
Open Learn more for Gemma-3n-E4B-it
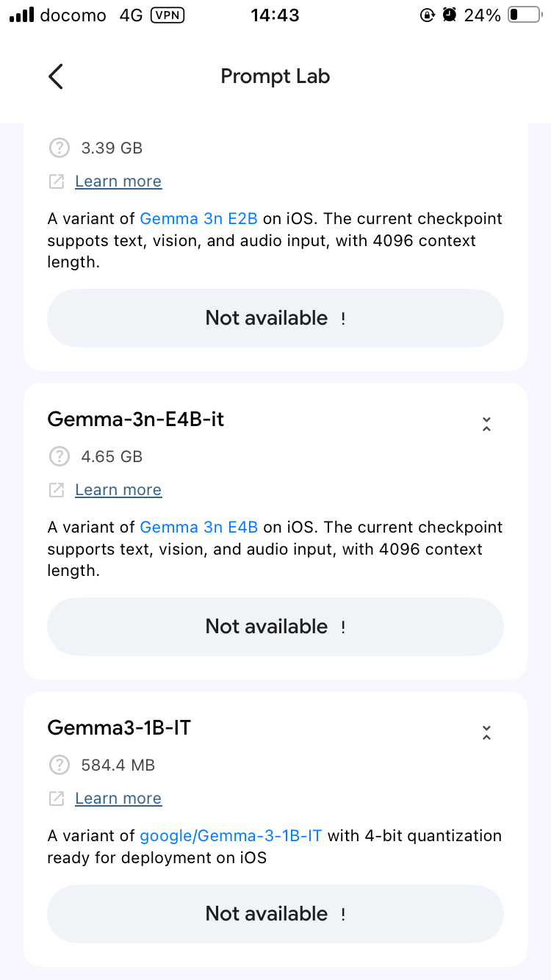click(x=118, y=490)
